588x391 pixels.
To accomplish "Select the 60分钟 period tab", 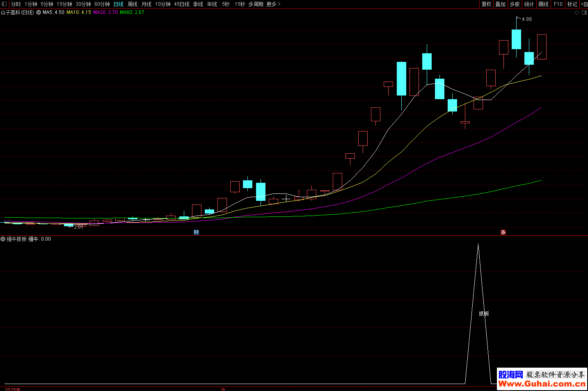I will tap(102, 4).
